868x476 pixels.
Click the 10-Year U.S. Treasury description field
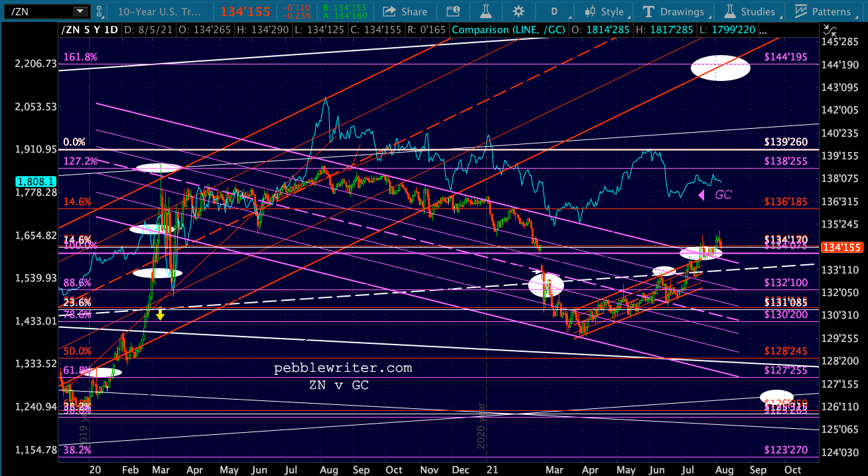[159, 11]
